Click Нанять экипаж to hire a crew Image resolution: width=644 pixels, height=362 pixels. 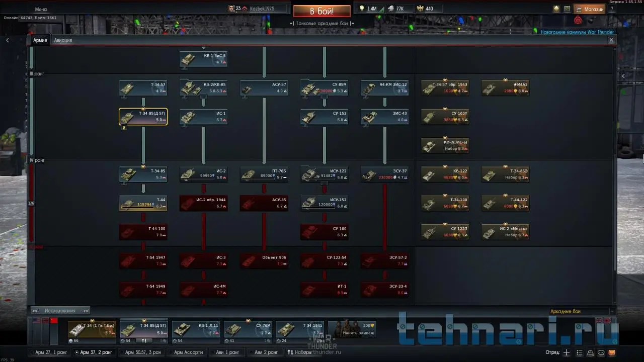[352, 330]
